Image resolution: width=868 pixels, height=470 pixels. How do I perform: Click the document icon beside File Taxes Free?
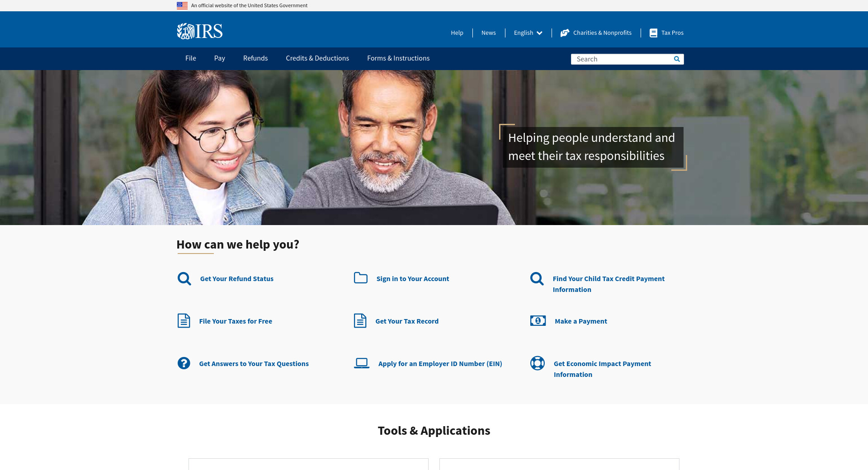184,321
